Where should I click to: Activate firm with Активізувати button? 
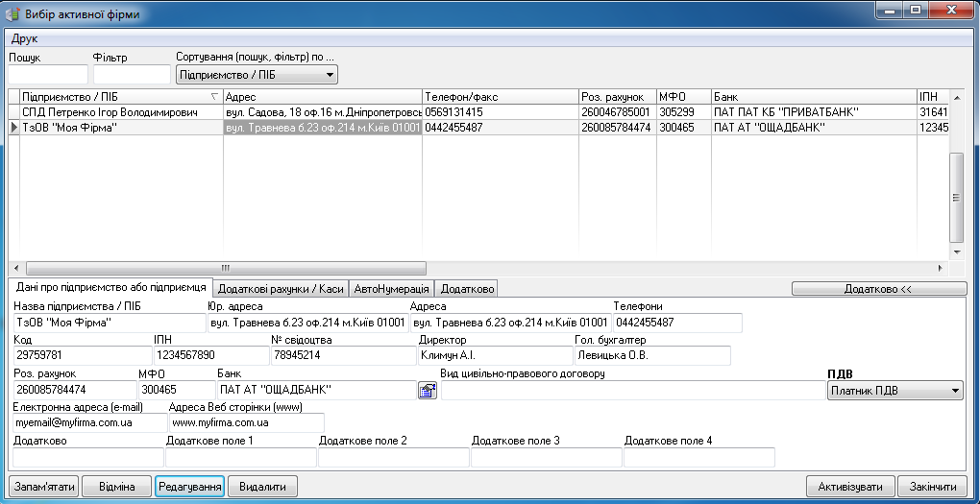coord(850,486)
